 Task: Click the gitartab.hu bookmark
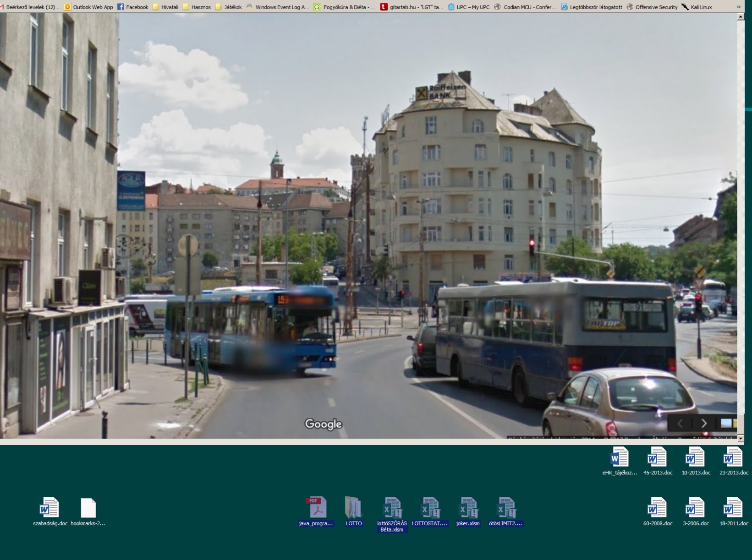tap(412, 7)
